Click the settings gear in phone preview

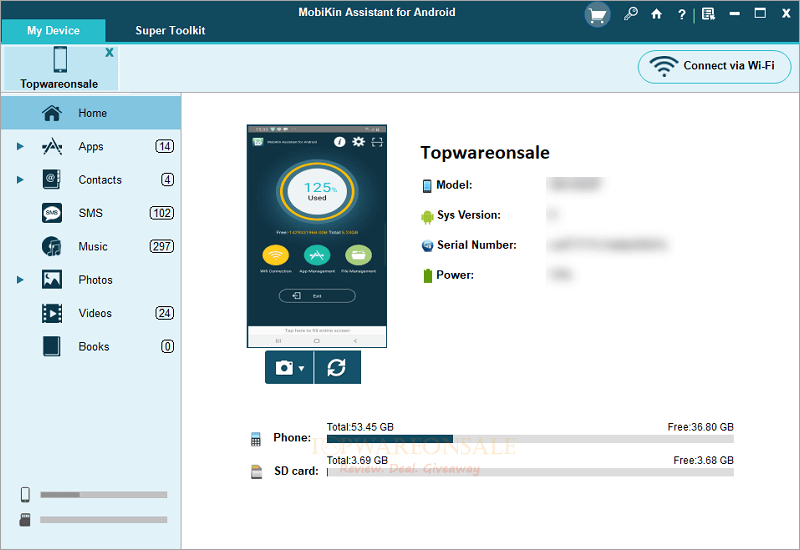pos(359,141)
